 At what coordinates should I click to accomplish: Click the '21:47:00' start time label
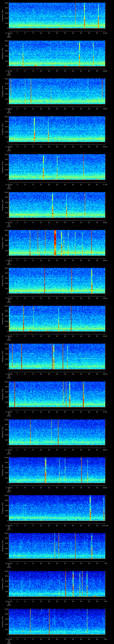pyautogui.click(x=9, y=71)
